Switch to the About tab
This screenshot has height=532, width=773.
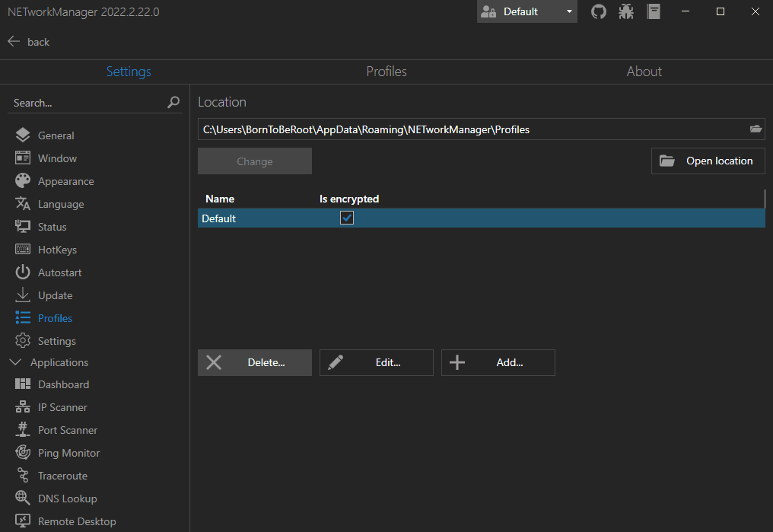pyautogui.click(x=644, y=72)
